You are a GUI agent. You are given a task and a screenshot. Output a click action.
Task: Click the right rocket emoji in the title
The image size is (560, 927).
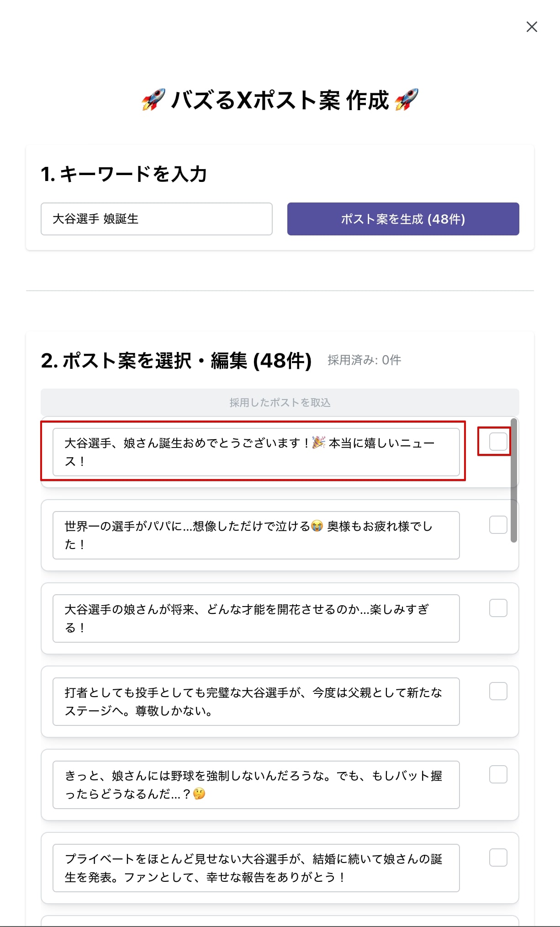407,100
